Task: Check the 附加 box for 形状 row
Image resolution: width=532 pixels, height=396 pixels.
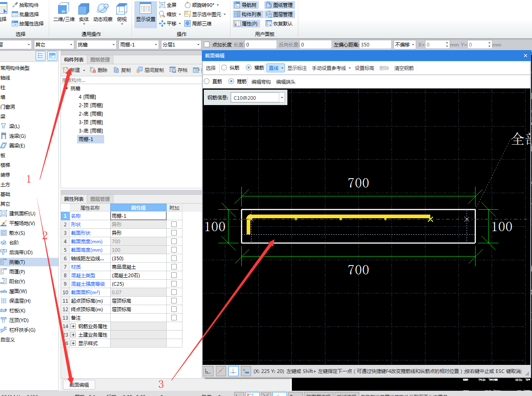Action: [174, 224]
